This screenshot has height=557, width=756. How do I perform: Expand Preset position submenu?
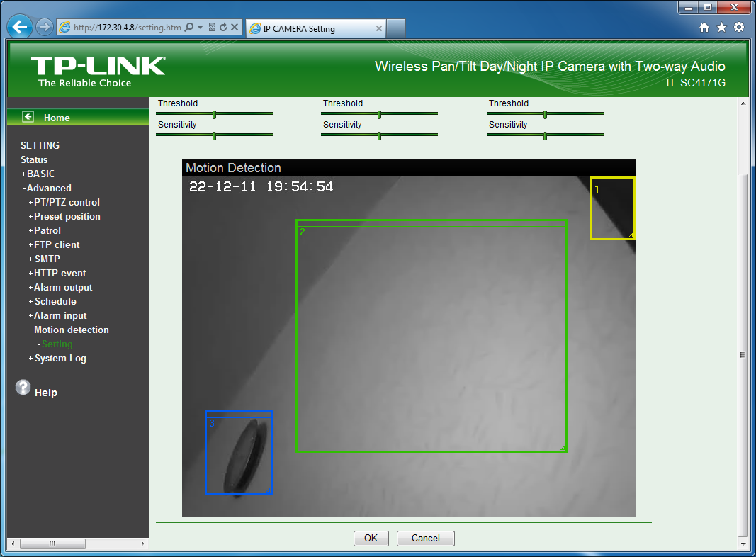pos(64,217)
